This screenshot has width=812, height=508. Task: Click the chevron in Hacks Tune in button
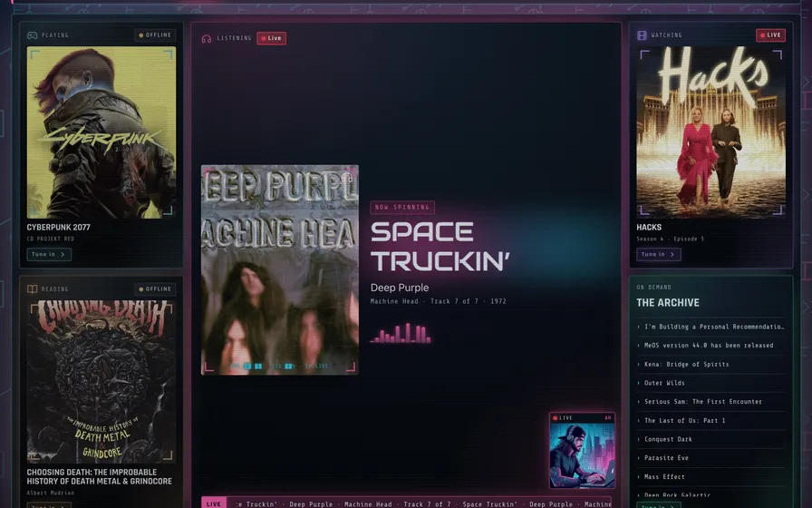(x=672, y=255)
